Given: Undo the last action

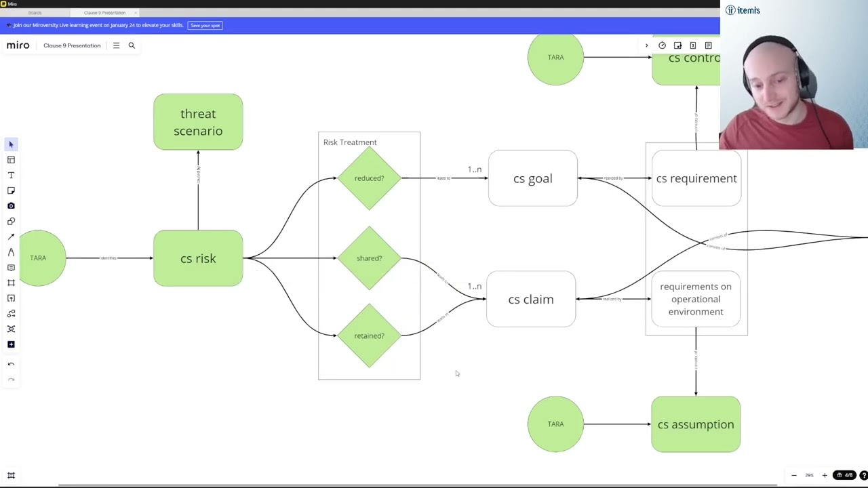Looking at the screenshot, I should tap(11, 365).
